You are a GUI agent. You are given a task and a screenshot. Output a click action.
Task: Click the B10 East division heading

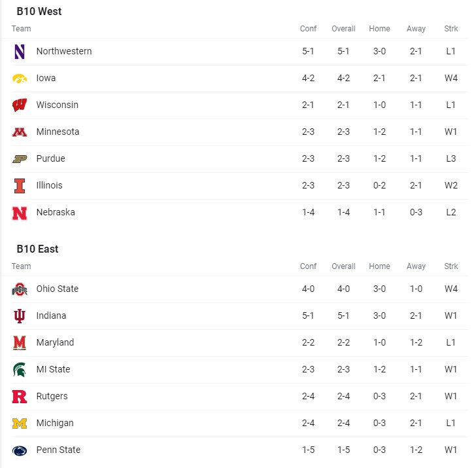coord(38,249)
